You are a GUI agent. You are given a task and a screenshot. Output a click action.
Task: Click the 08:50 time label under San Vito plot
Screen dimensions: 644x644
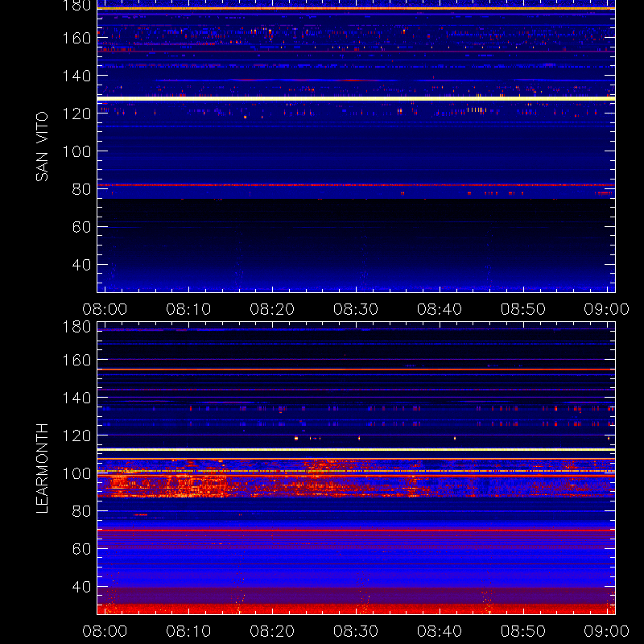pyautogui.click(x=523, y=309)
